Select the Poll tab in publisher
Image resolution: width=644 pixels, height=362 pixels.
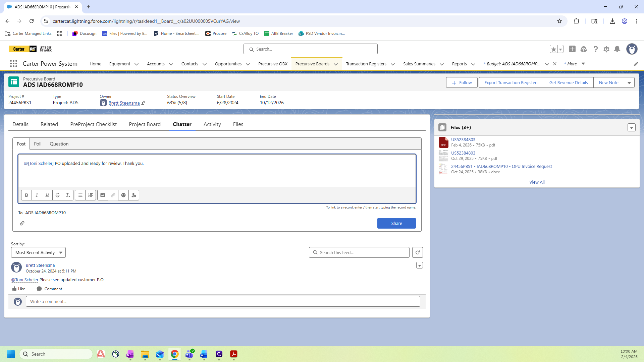click(x=38, y=144)
